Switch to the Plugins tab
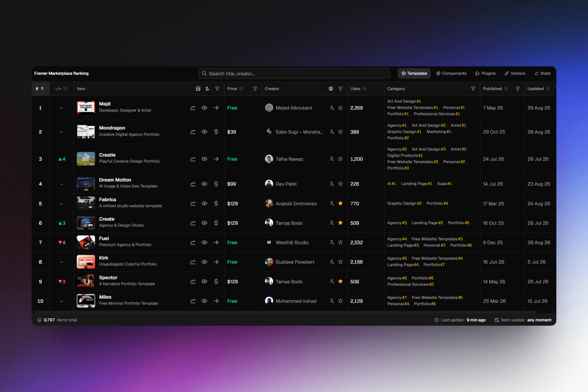The width and height of the screenshot is (588, 392). (x=485, y=73)
